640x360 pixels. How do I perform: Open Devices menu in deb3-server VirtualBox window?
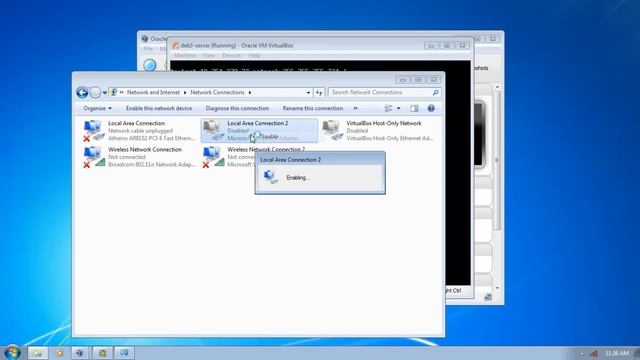pyautogui.click(x=231, y=56)
